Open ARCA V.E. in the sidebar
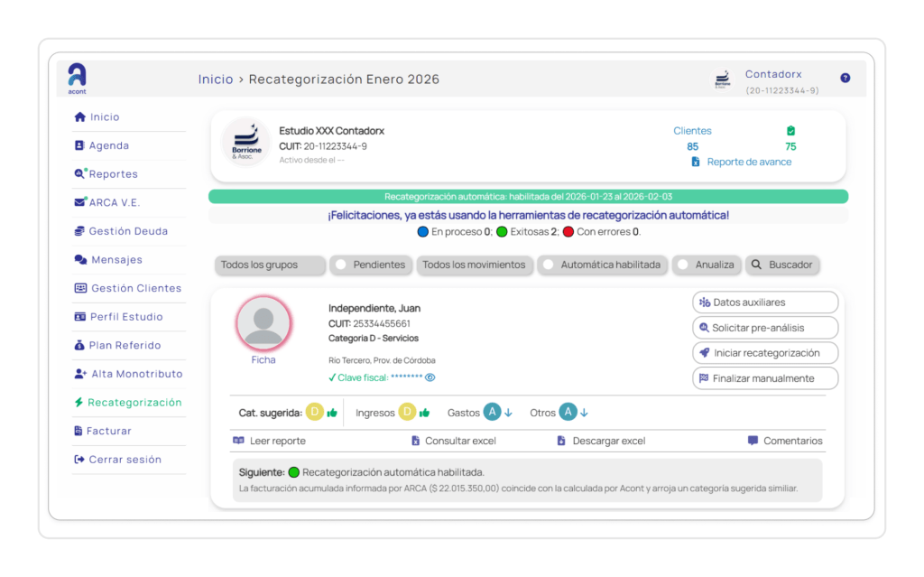Screen dimensions: 924x577 tap(115, 202)
